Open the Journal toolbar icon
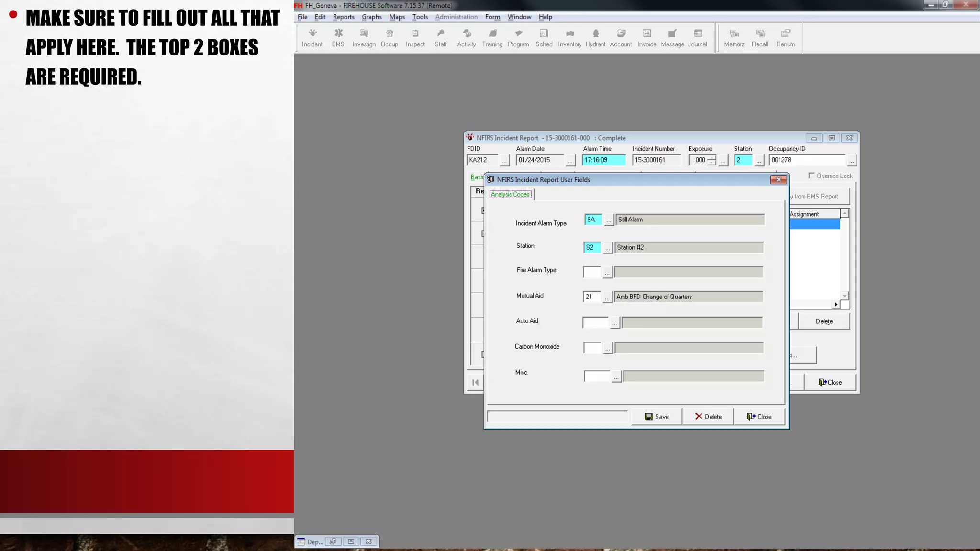980x551 pixels. [697, 37]
